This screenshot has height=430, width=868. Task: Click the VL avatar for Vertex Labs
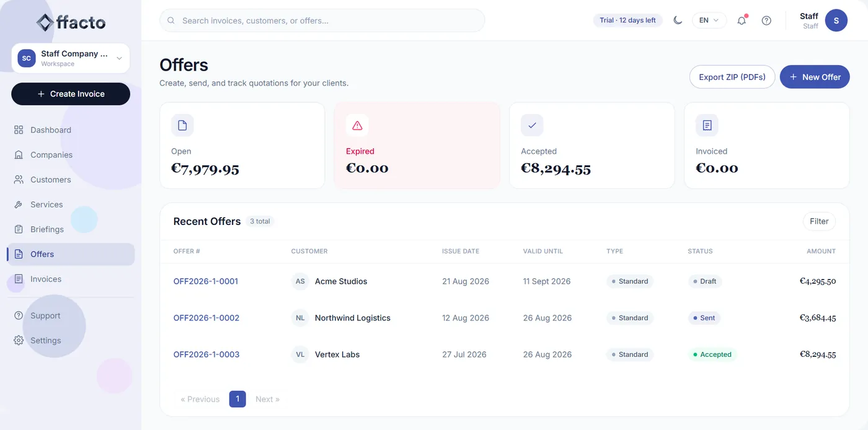[x=300, y=354]
